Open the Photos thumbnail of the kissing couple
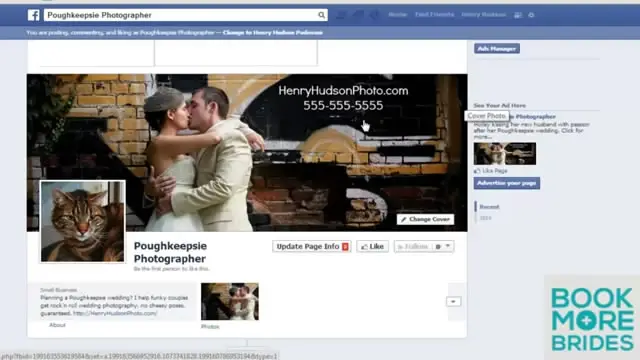 pyautogui.click(x=230, y=302)
